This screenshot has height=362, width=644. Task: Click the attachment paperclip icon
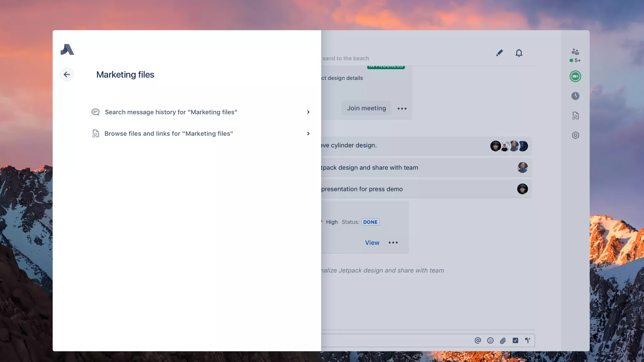tap(503, 340)
